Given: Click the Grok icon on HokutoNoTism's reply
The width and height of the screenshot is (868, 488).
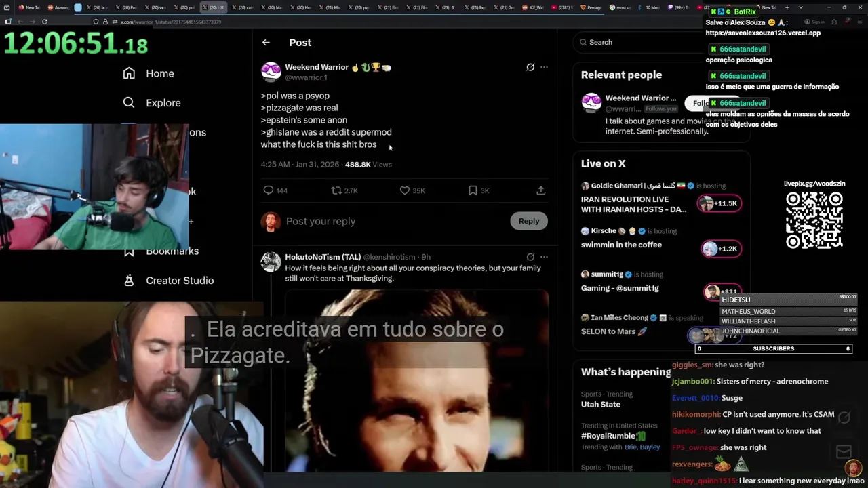Looking at the screenshot, I should (530, 257).
